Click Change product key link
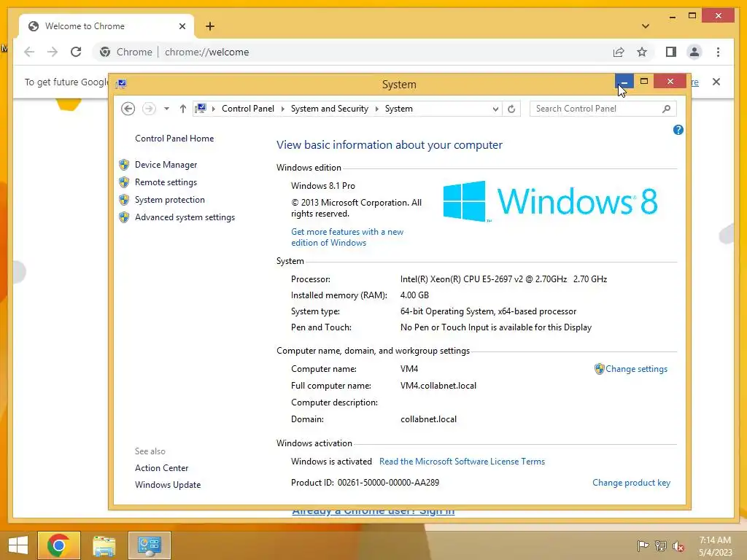This screenshot has height=560, width=747. pyautogui.click(x=631, y=483)
